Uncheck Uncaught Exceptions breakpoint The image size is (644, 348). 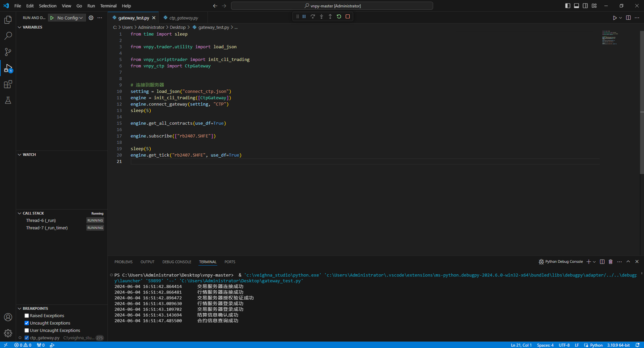pyautogui.click(x=27, y=323)
